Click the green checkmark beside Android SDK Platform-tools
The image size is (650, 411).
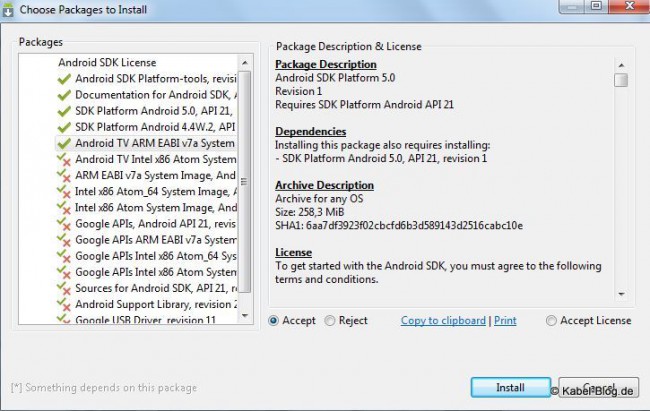click(x=64, y=79)
